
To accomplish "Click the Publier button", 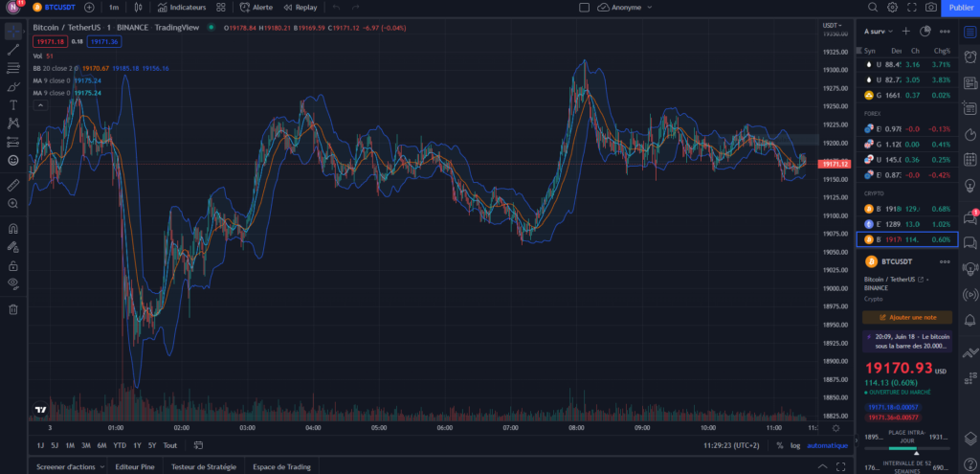I will pos(961,8).
